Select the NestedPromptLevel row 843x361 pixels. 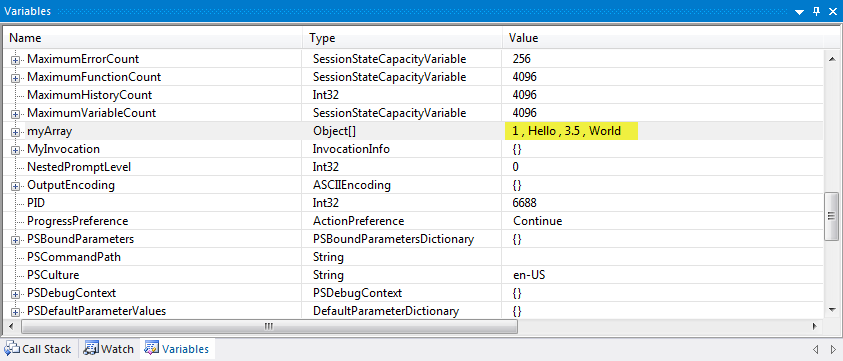tap(414, 167)
